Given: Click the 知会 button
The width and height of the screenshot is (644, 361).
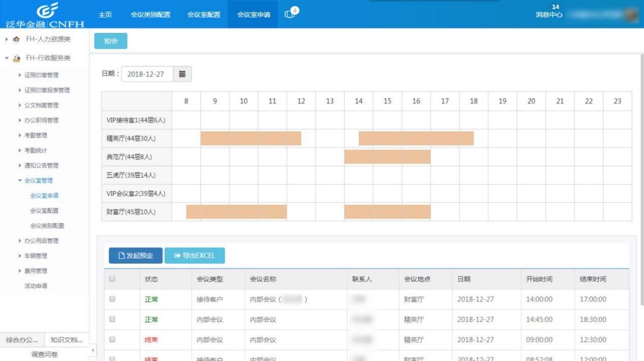Looking at the screenshot, I should coord(110,41).
